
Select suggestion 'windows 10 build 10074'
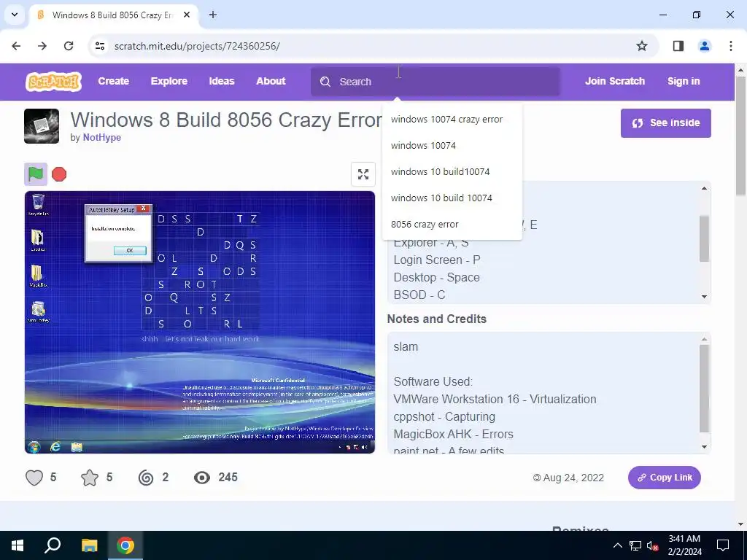[x=452, y=198]
